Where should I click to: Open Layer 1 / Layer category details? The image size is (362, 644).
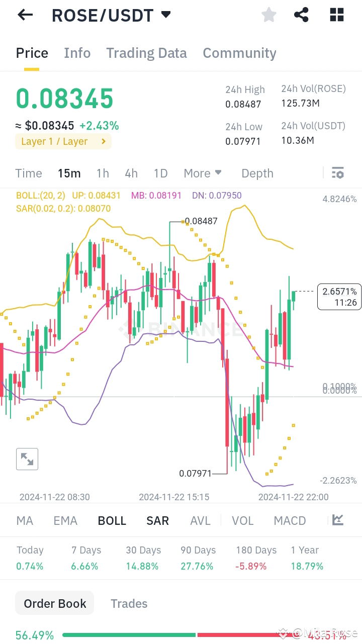coord(63,141)
